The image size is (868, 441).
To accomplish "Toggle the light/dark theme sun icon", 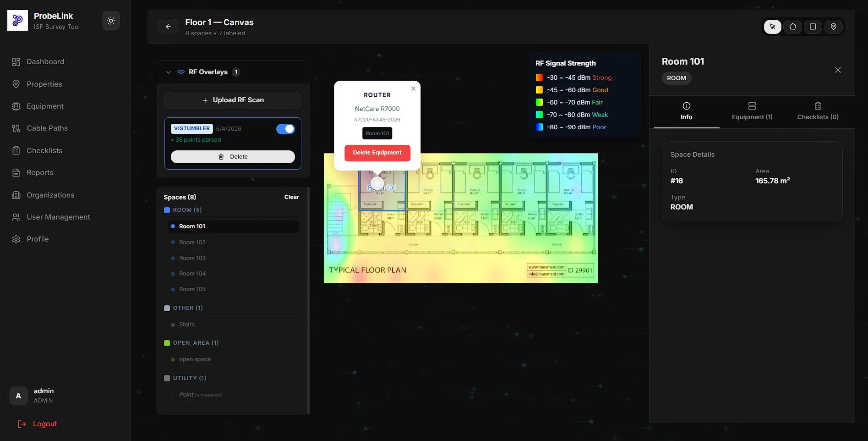I will click(x=111, y=21).
